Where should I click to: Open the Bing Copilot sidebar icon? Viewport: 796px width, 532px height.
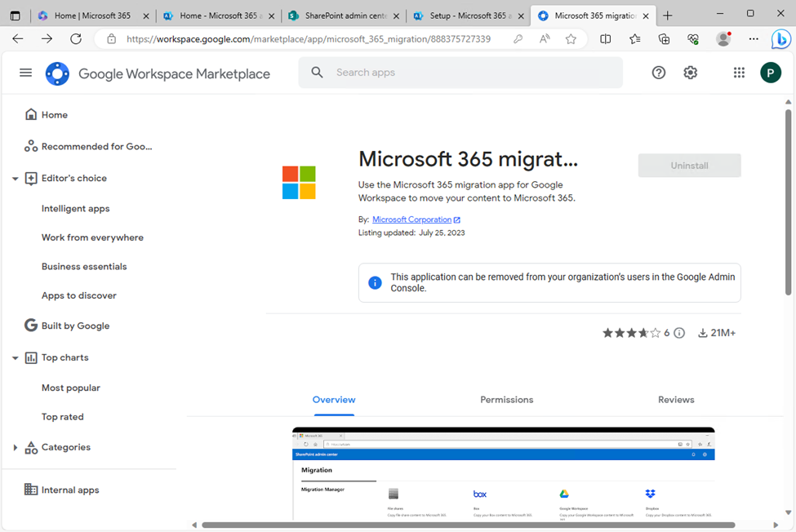coord(780,39)
